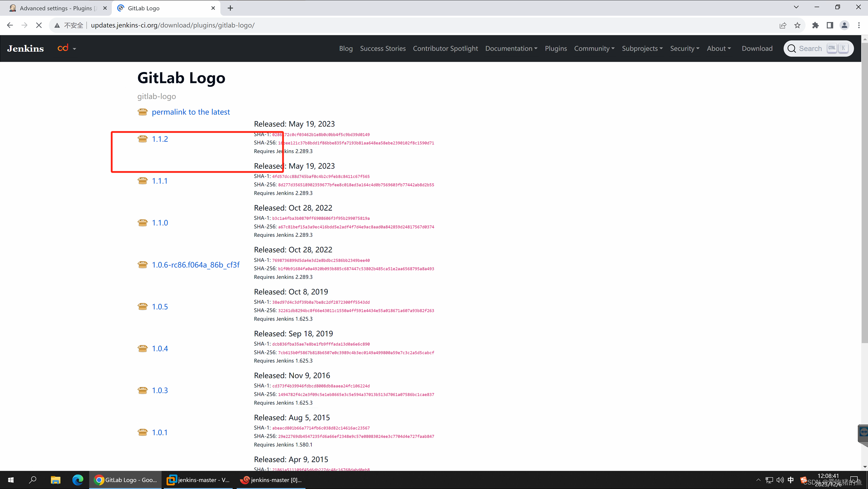Bookmark this page with the star icon
The image size is (868, 489).
(797, 25)
